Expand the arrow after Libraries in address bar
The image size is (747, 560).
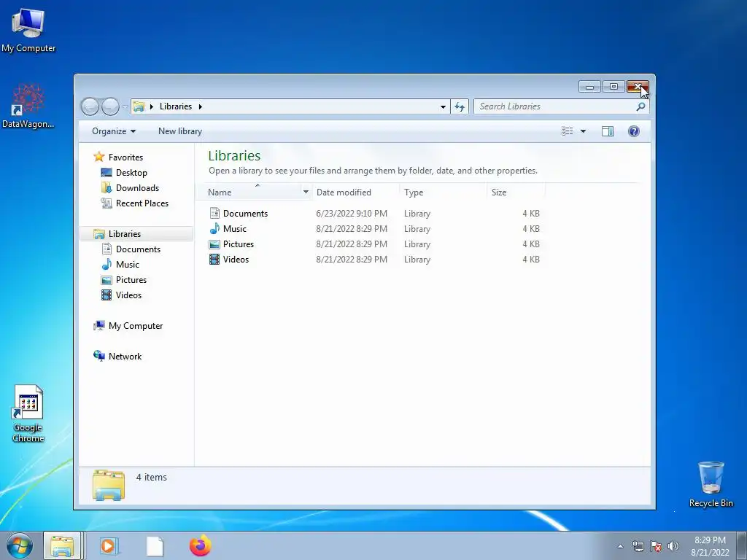[x=200, y=106]
